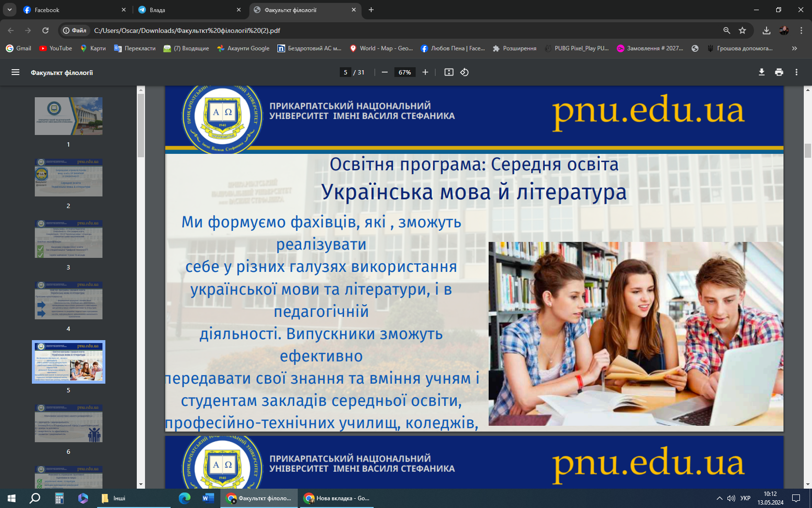812x508 pixels.
Task: Bookmark this page with the star icon
Action: [x=742, y=30]
